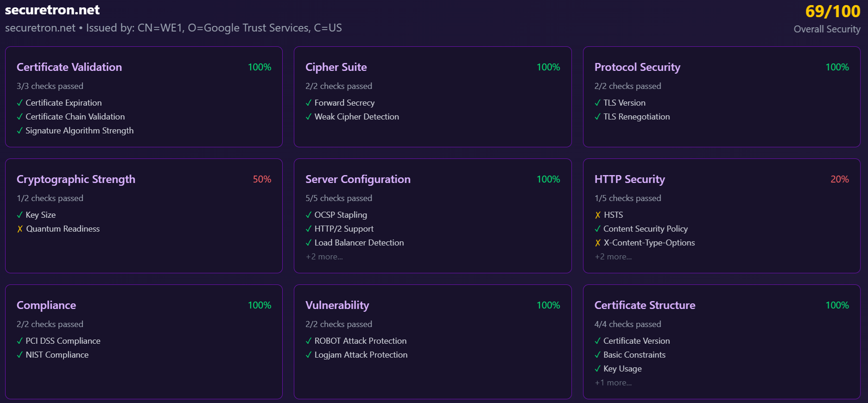Click the checkmark beside Certificate Expiration
Viewport: 868px width, 403px height.
click(x=20, y=103)
